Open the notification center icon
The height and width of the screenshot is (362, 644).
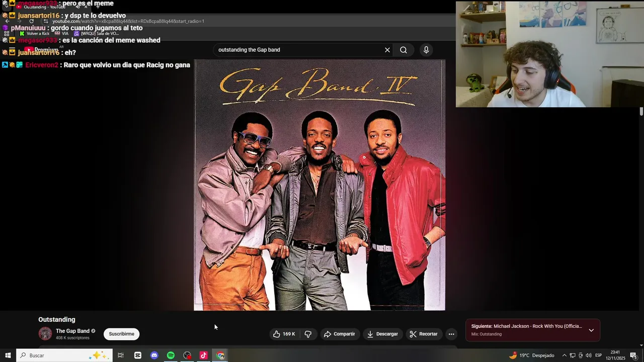pos(633,355)
